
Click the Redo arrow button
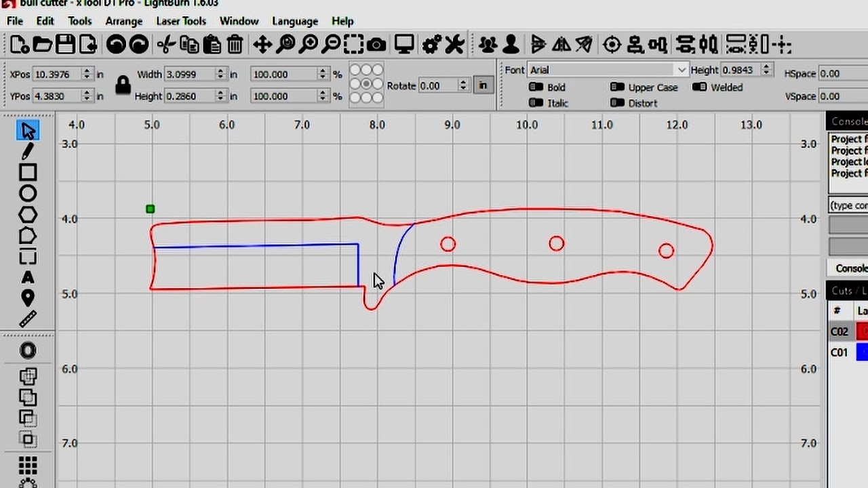pos(138,45)
